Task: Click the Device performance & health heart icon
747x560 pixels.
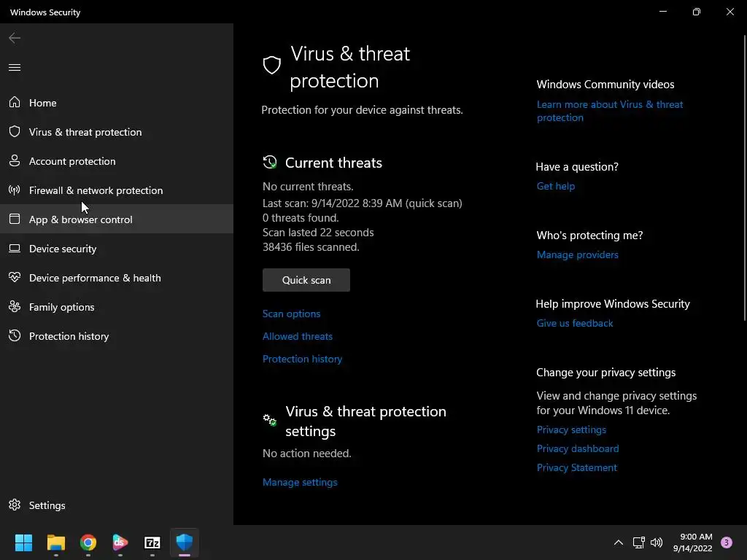Action: tap(15, 278)
